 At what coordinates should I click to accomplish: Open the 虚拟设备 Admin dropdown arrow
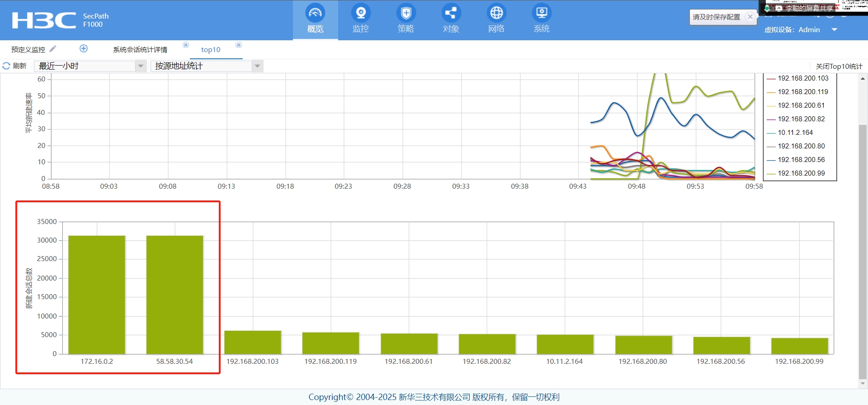[x=835, y=30]
